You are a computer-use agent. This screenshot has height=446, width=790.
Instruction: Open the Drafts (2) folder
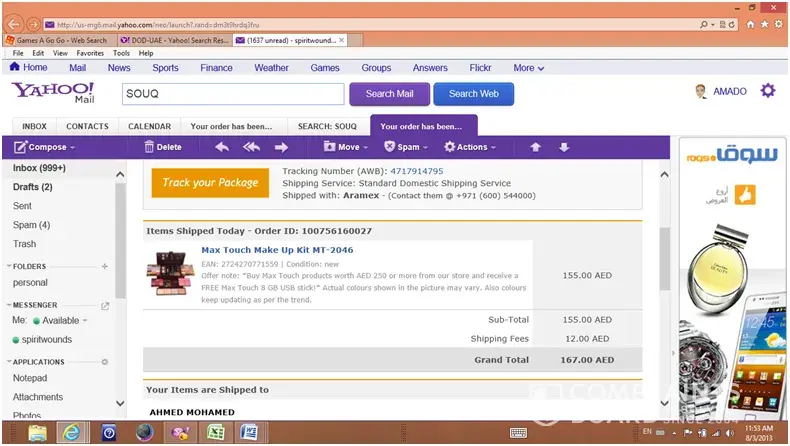point(33,187)
